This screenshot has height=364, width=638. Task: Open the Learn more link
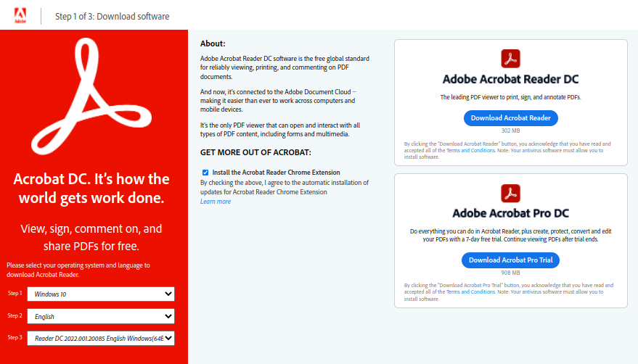point(216,202)
